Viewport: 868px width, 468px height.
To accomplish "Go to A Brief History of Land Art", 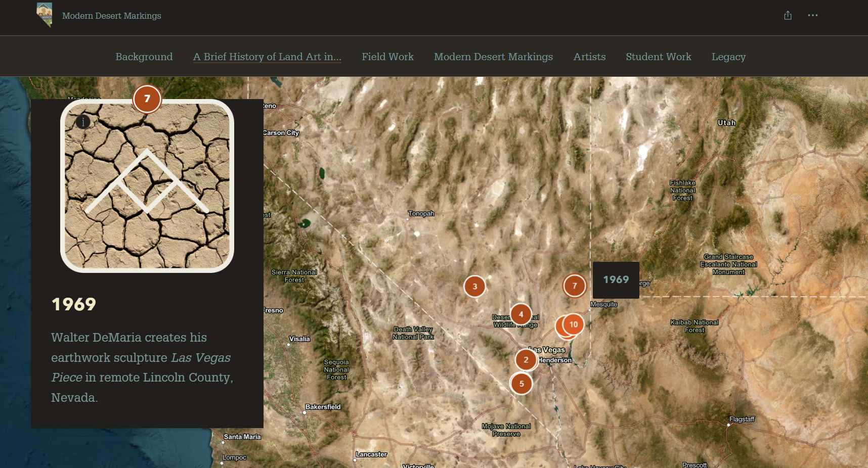I will pyautogui.click(x=267, y=57).
